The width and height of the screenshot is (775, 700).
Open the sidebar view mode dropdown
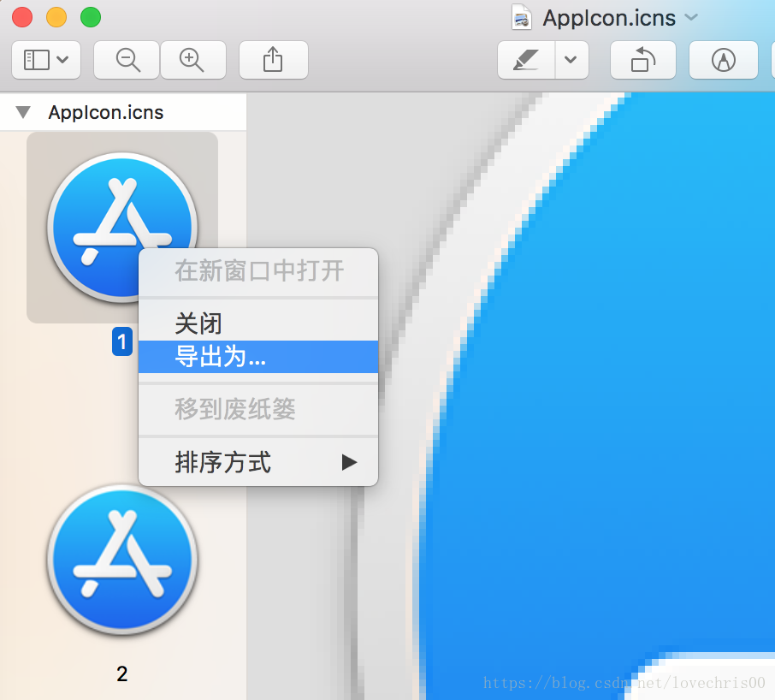point(46,60)
